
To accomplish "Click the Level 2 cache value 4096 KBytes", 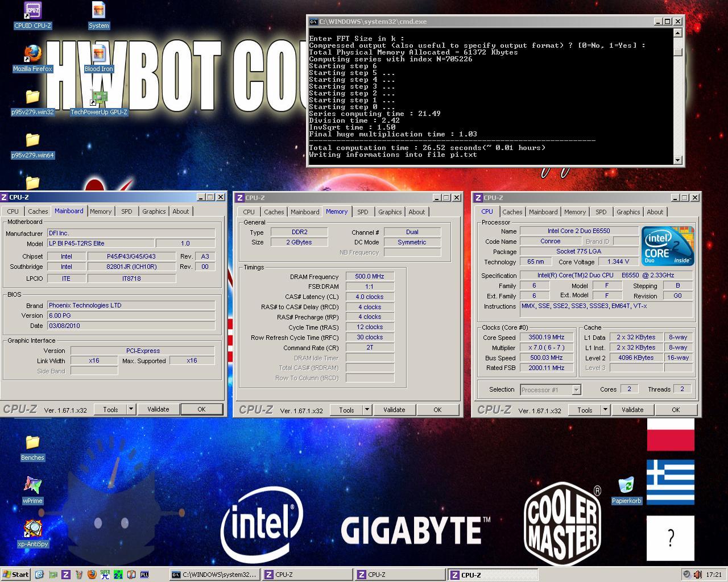I will (x=636, y=357).
